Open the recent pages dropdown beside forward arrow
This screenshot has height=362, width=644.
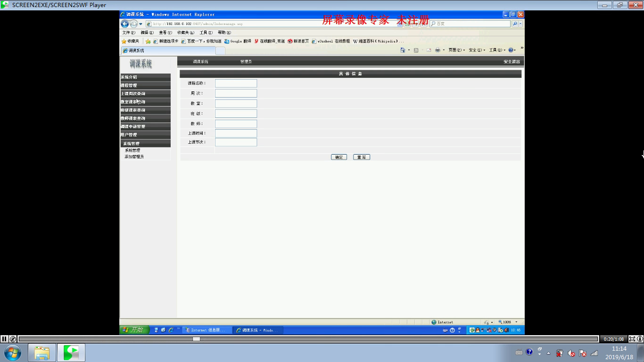pyautogui.click(x=140, y=24)
